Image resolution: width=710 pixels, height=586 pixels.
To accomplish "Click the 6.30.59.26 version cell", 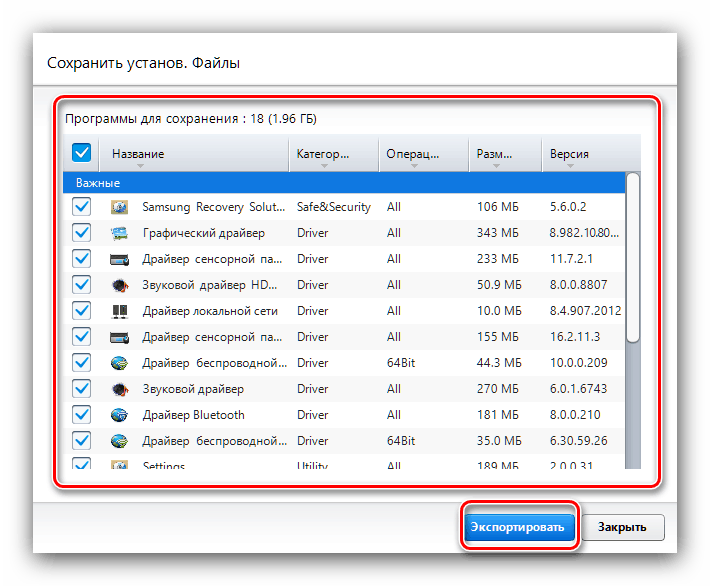I will 578,441.
